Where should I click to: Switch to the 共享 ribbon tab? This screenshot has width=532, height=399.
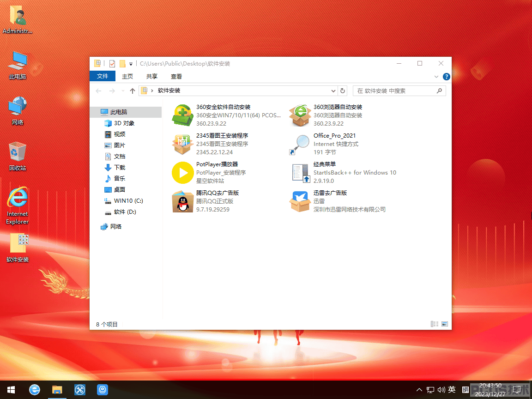pos(152,76)
